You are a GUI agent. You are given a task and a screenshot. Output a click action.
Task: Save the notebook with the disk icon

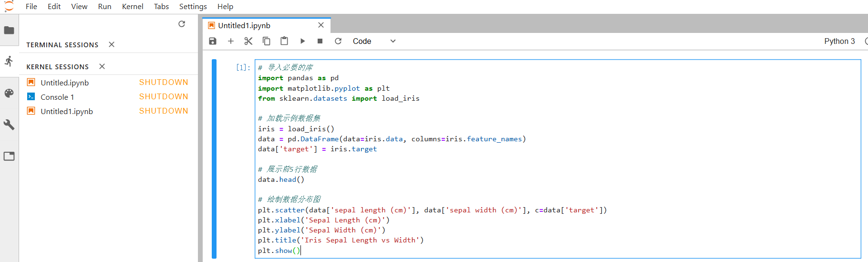pos(213,41)
